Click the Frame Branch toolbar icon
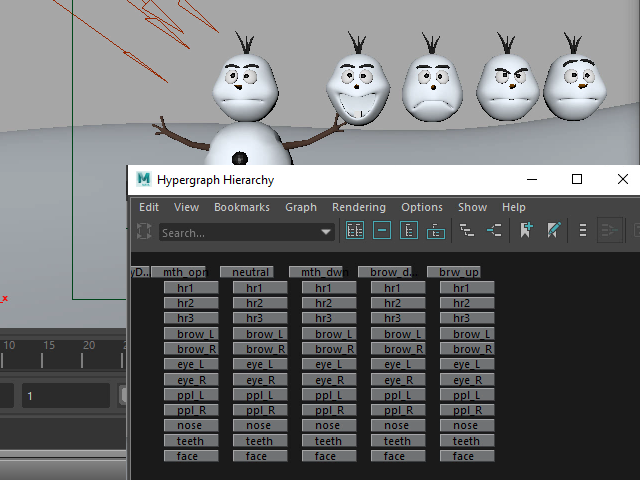Viewport: 640px width, 480px height. point(436,231)
